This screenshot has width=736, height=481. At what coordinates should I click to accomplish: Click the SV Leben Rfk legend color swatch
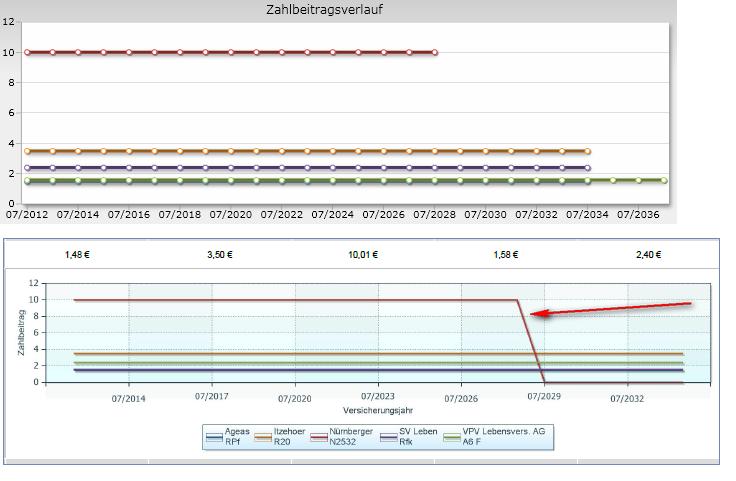tap(389, 437)
